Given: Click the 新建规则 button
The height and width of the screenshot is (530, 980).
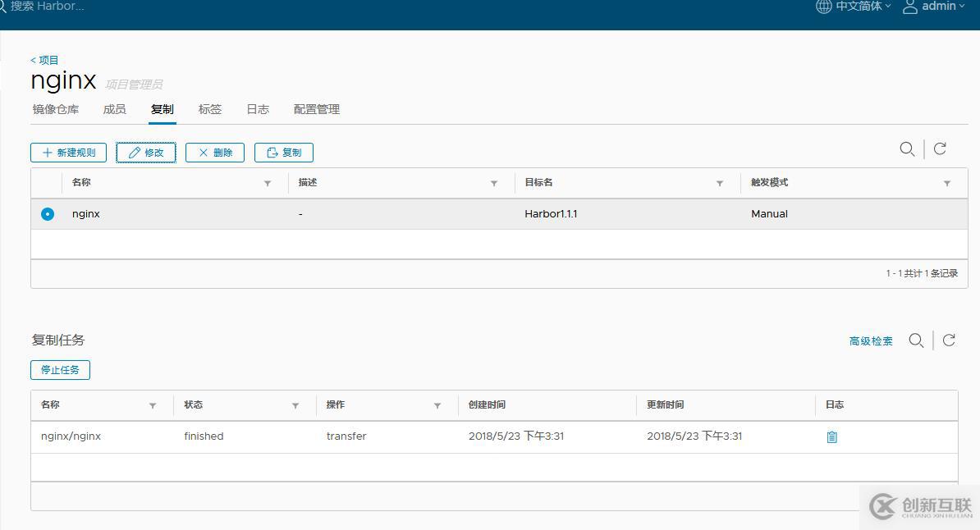Looking at the screenshot, I should click(x=69, y=153).
